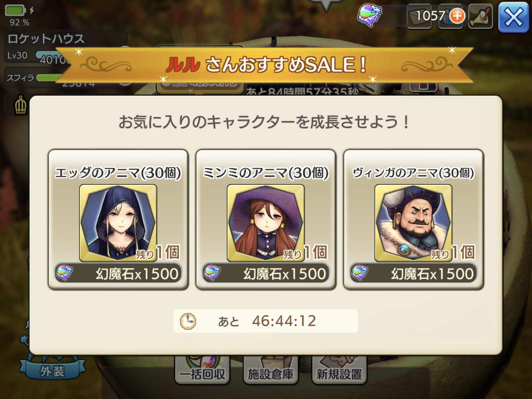
Task: Tap the gem icon in Edda's price bar
Action: tap(65, 273)
